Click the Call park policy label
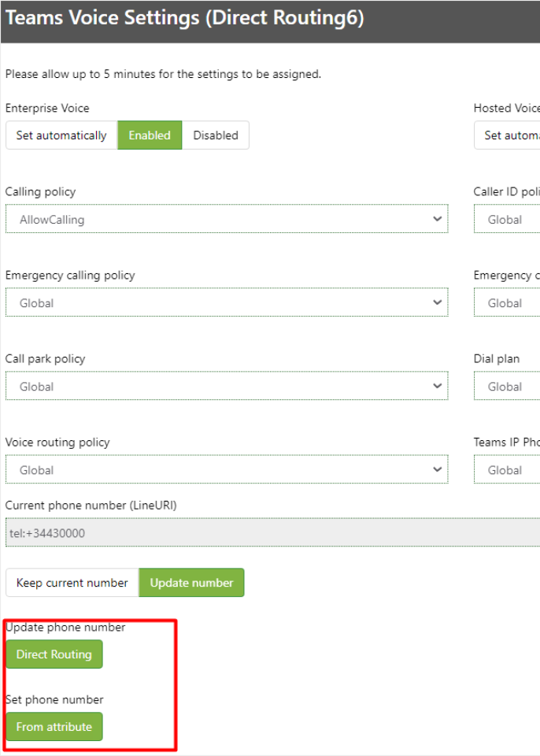The image size is (540, 756). (x=46, y=359)
